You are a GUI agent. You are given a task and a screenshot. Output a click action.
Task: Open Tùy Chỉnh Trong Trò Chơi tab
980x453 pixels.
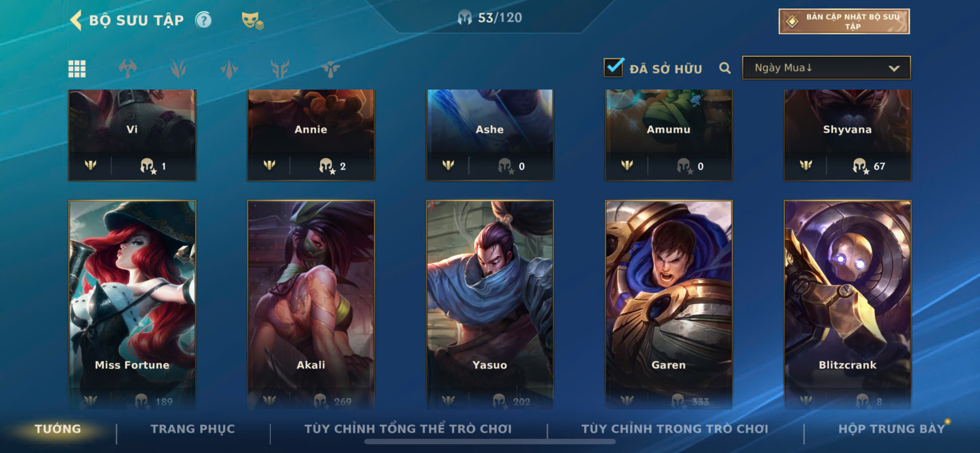674,429
